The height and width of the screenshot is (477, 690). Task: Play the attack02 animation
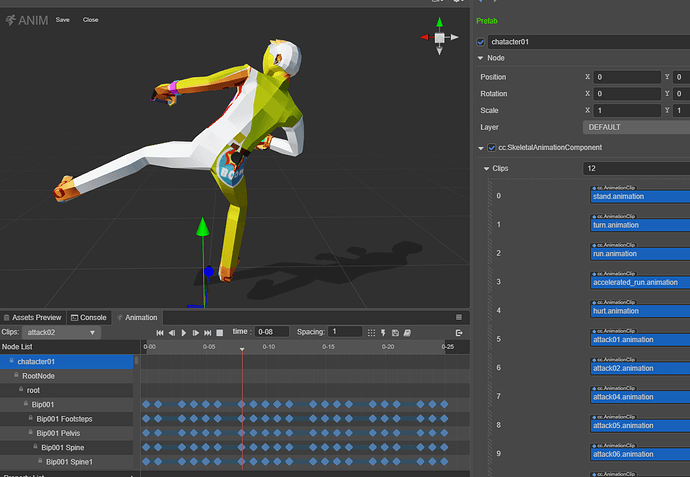[183, 332]
